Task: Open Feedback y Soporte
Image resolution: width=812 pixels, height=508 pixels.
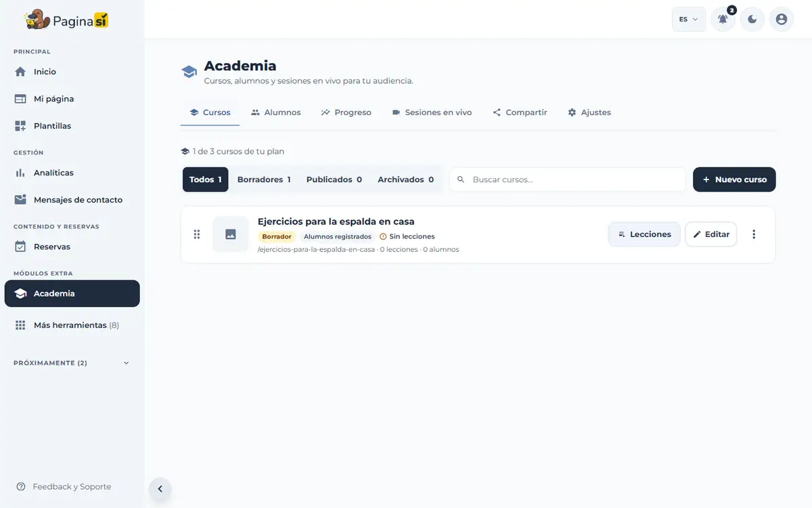Action: pos(64,486)
